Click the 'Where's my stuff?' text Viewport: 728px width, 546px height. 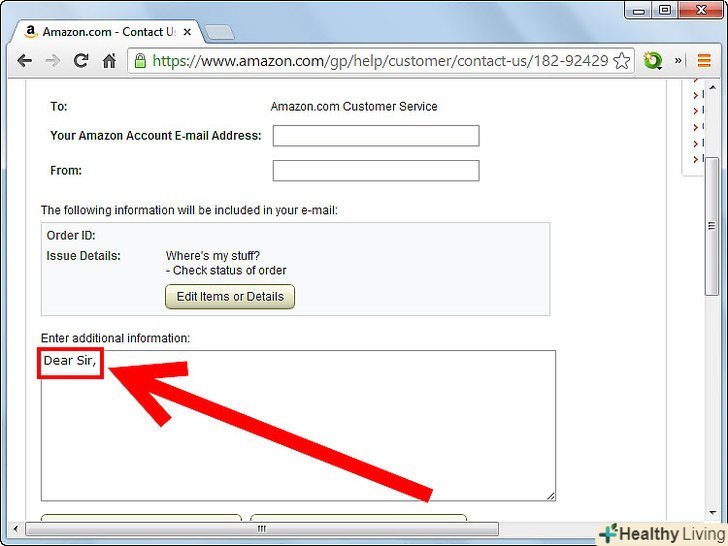point(213,256)
